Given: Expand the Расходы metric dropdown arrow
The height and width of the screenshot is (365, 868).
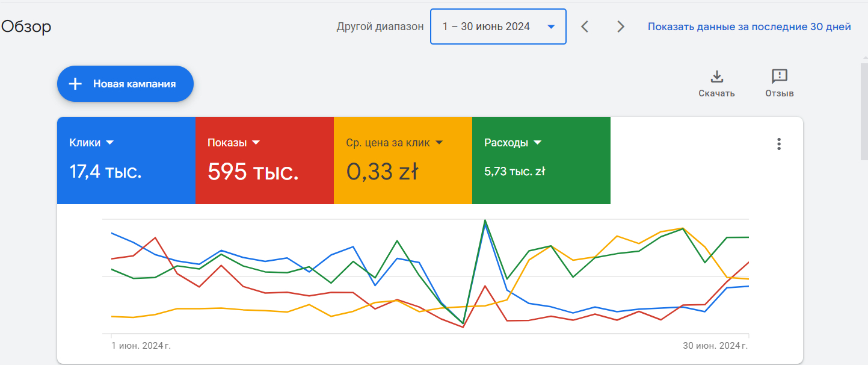Looking at the screenshot, I should pyautogui.click(x=537, y=143).
